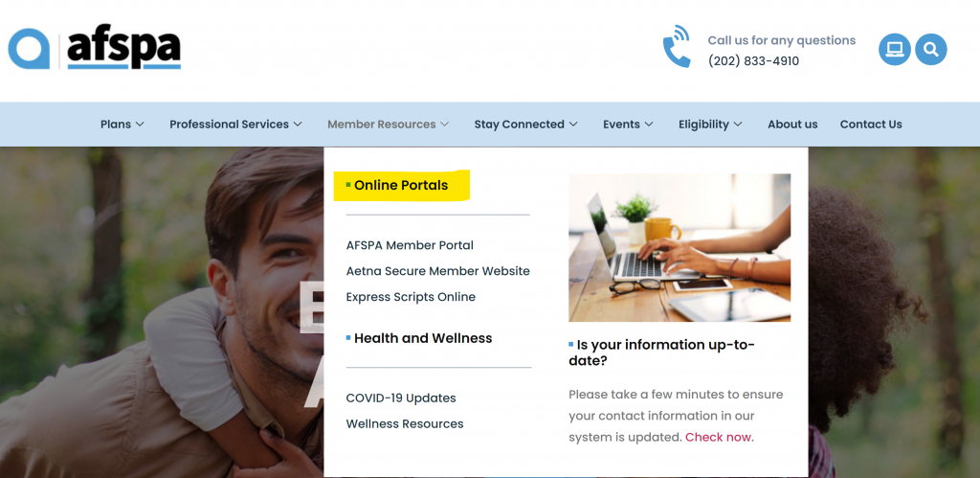The height and width of the screenshot is (478, 980).
Task: Visit Aetna Secure Member Website
Action: [x=438, y=271]
